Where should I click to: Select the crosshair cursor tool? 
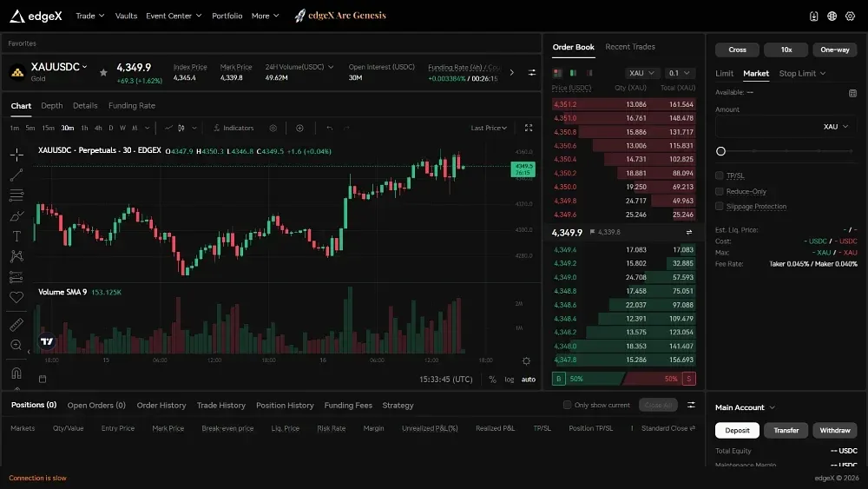[16, 154]
